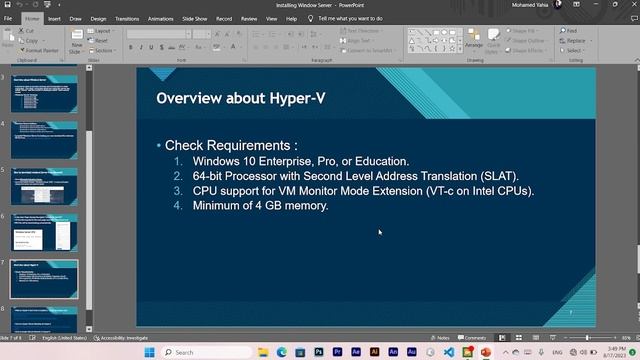Click Shape Outline button

coord(526,41)
